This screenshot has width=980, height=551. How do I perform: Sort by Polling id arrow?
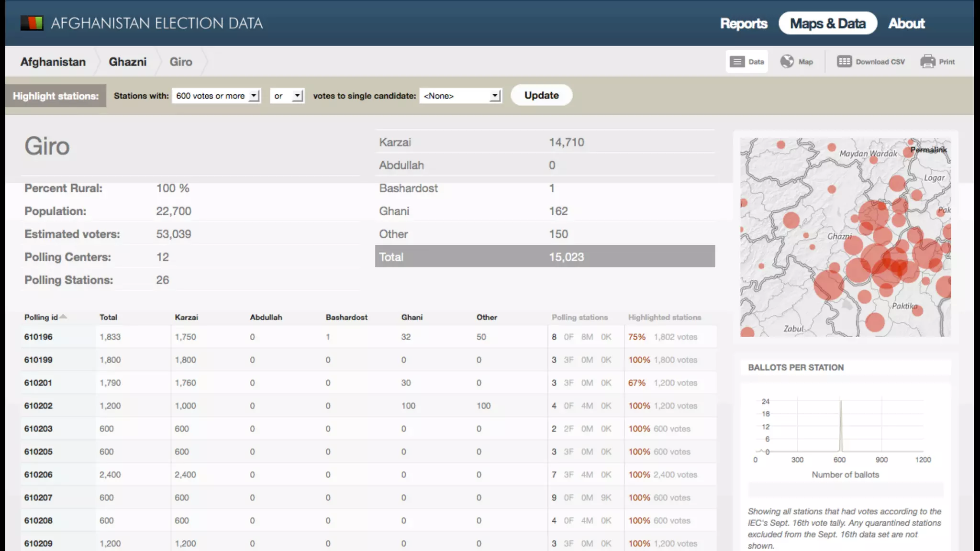point(63,317)
